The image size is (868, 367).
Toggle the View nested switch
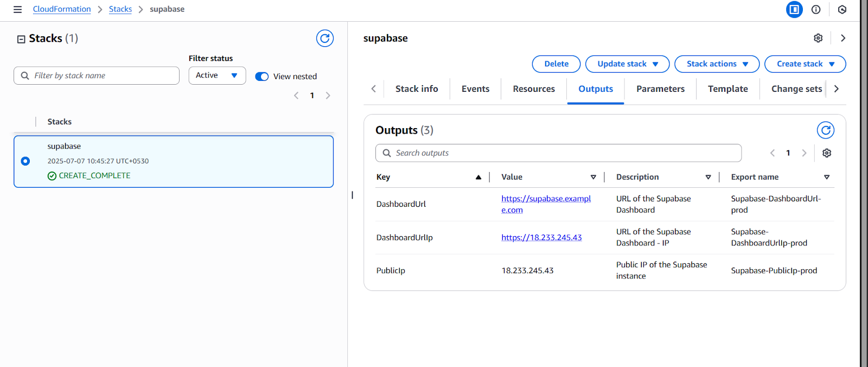262,77
